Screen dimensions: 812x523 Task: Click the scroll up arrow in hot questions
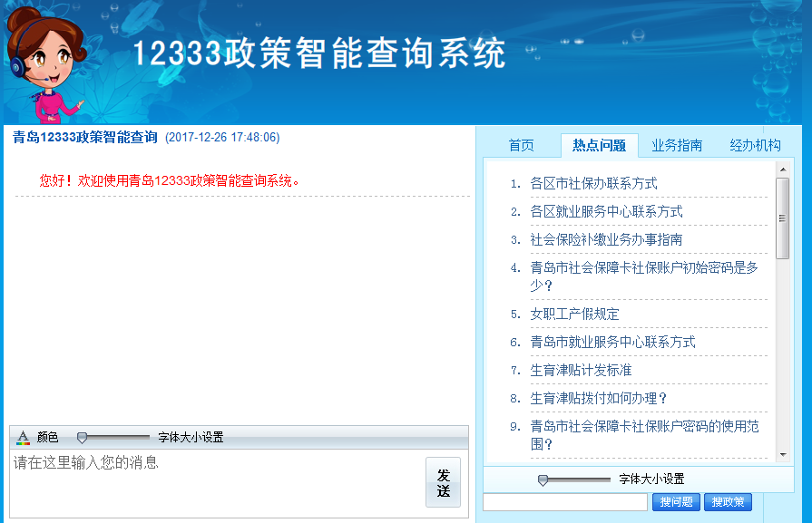(x=783, y=169)
